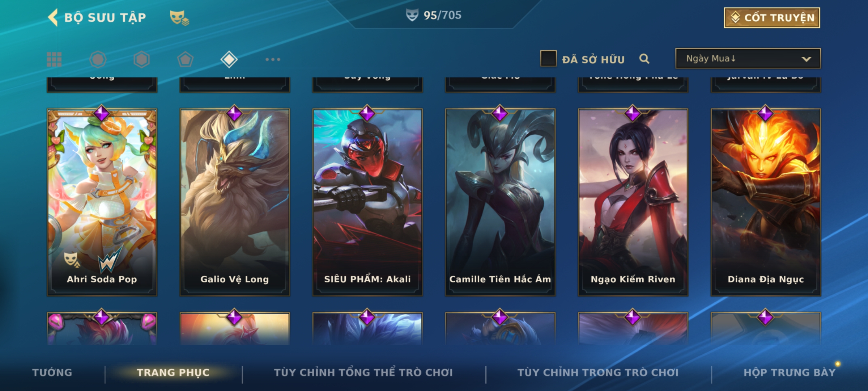Select the all-rarities grid filter icon

coord(54,59)
